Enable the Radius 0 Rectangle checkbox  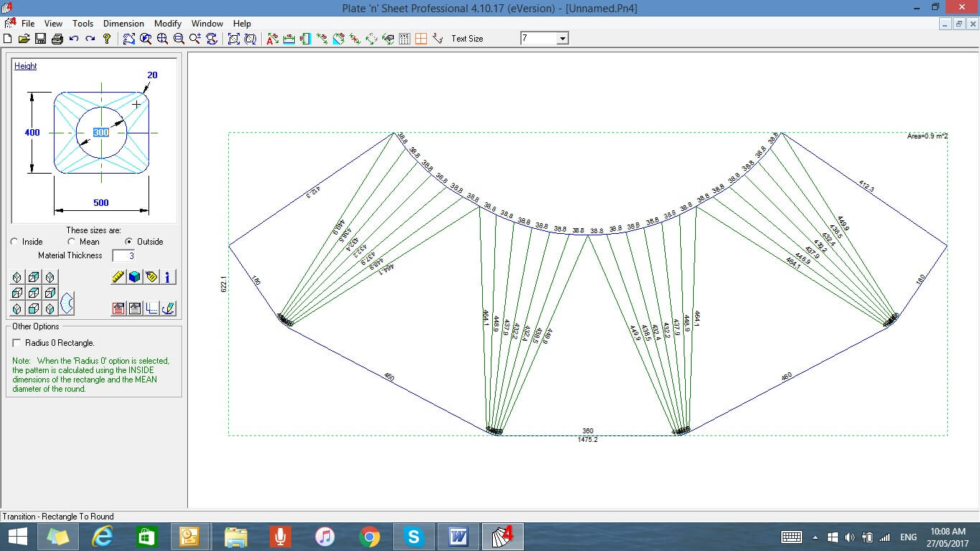tap(17, 343)
